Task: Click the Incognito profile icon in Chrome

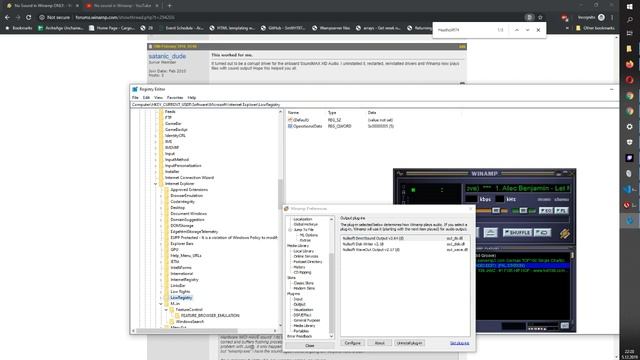Action: pyautogui.click(x=601, y=18)
